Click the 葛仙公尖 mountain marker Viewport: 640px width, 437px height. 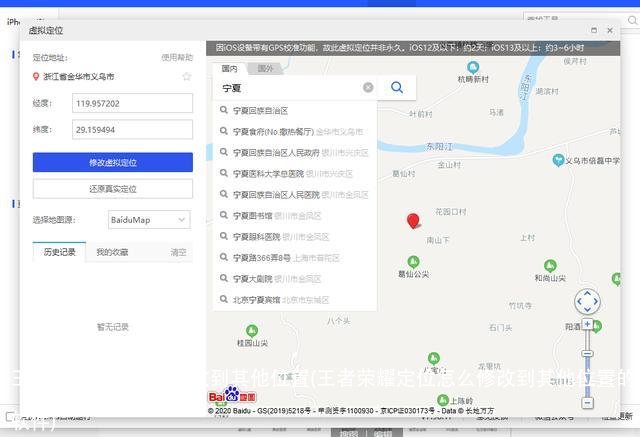[x=413, y=262]
